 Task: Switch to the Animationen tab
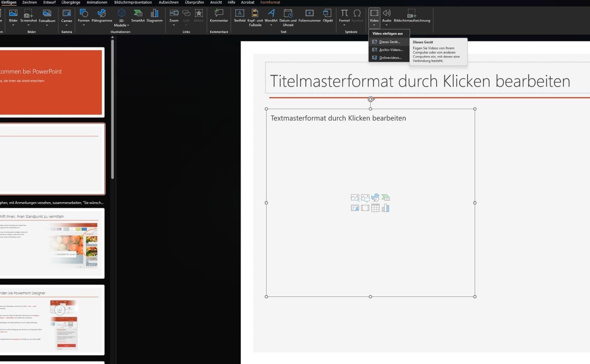click(x=97, y=3)
